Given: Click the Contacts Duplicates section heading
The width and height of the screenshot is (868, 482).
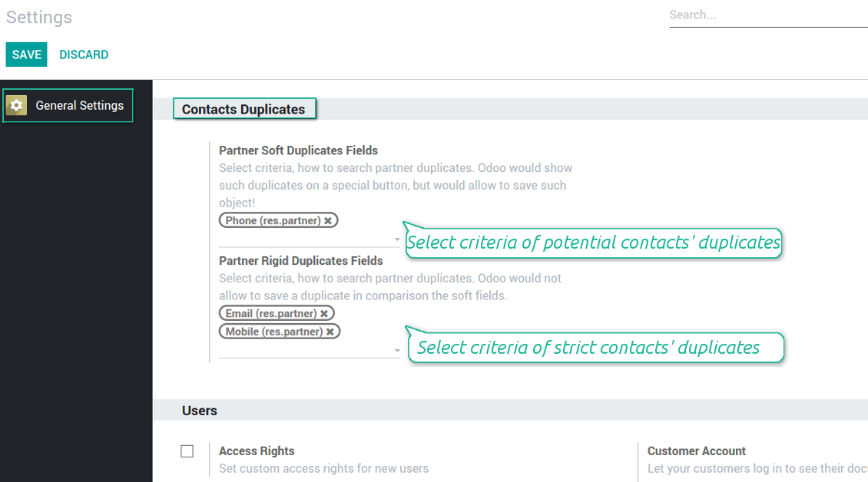Looking at the screenshot, I should (244, 109).
